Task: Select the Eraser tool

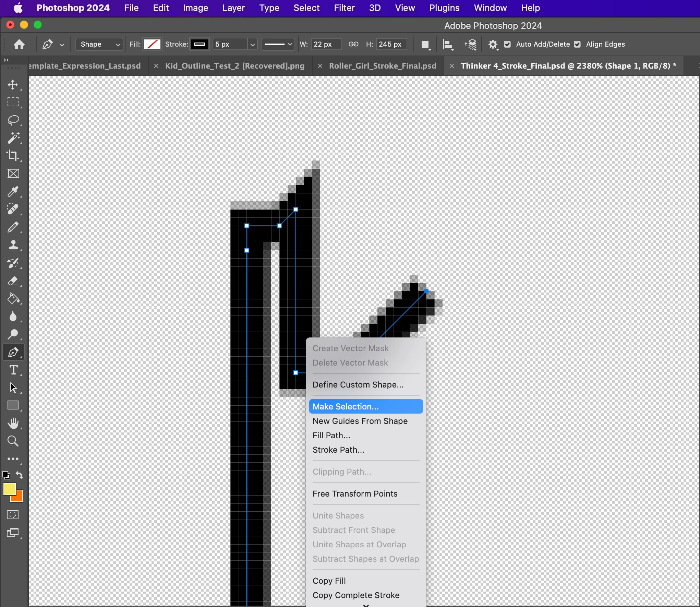Action: (13, 281)
